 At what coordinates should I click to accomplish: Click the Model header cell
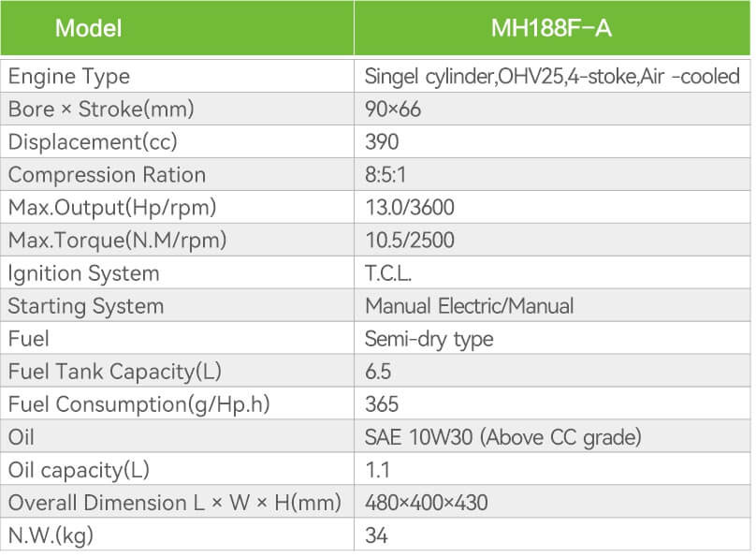tap(177, 28)
